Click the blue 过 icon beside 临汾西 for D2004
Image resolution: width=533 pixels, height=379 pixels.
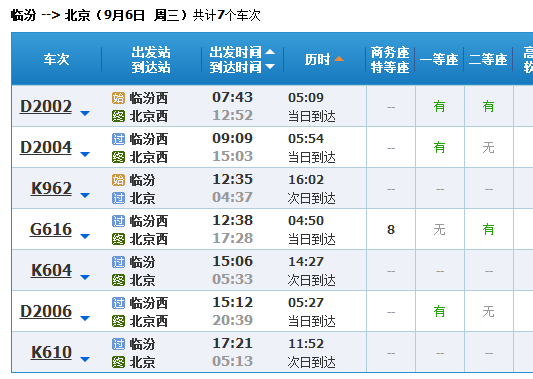[x=118, y=139]
